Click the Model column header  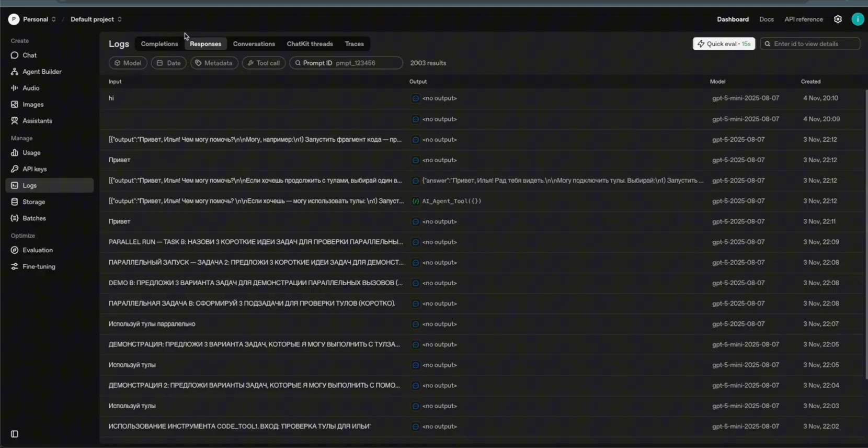click(717, 82)
